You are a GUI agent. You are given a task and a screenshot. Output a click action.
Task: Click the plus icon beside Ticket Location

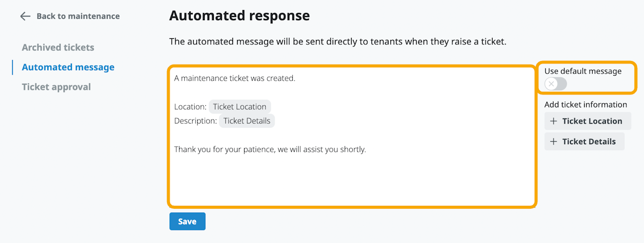point(553,121)
